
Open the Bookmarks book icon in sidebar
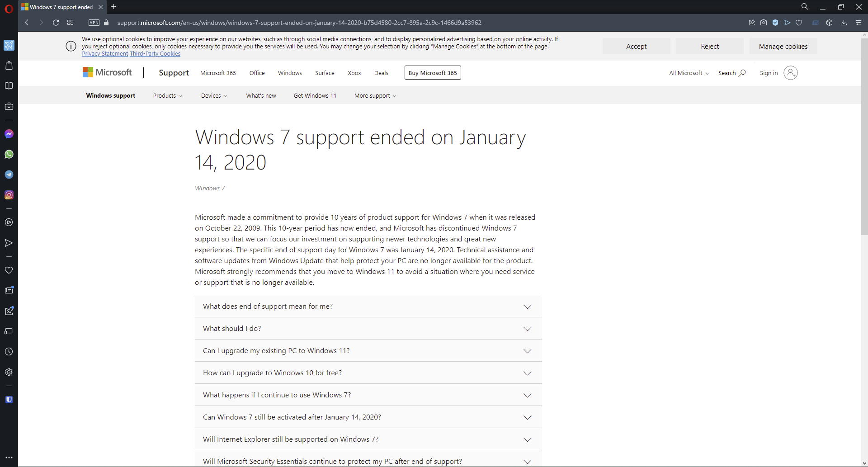pyautogui.click(x=9, y=86)
